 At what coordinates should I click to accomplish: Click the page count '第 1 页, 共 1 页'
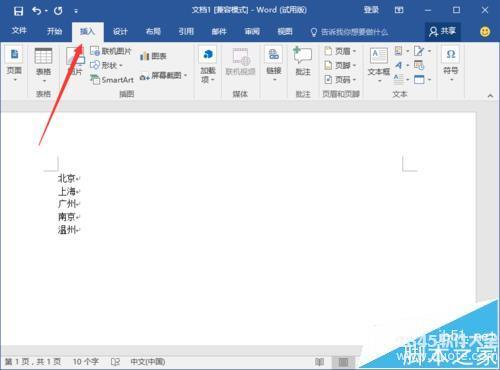33,362
